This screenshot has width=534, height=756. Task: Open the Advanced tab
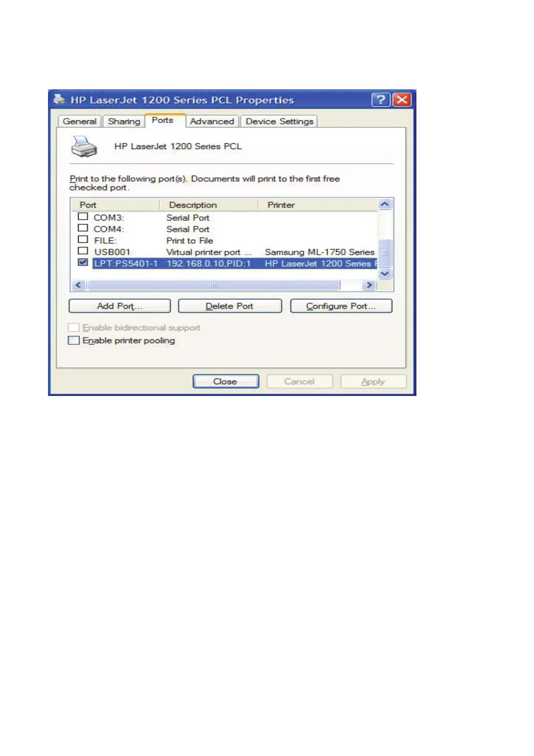[x=212, y=121]
